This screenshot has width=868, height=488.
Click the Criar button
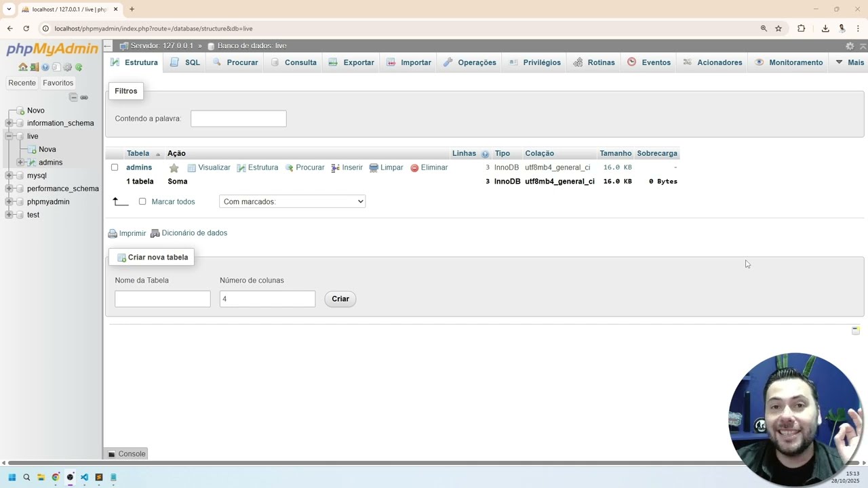coord(340,299)
